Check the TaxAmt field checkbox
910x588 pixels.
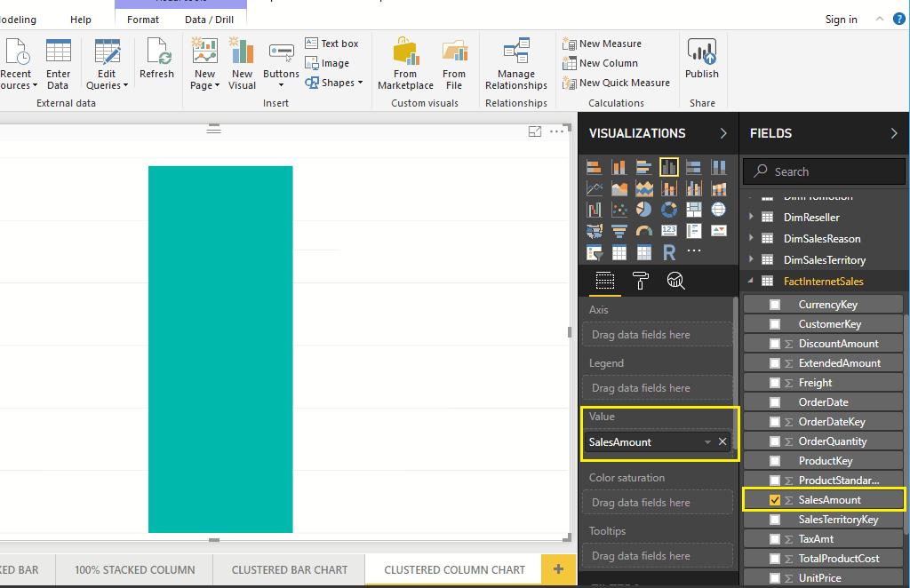tap(775, 539)
